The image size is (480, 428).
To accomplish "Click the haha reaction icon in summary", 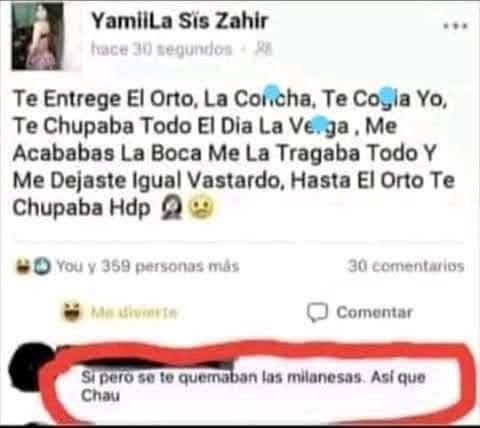I will pyautogui.click(x=23, y=267).
